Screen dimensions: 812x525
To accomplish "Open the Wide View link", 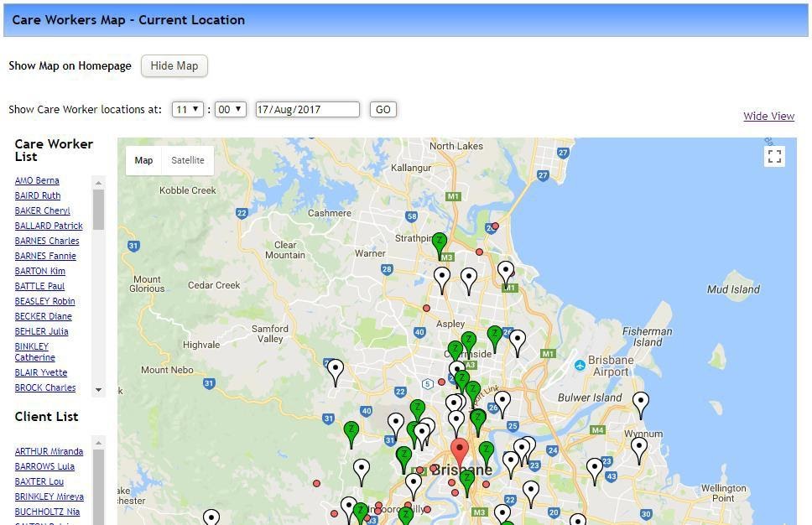I will tap(768, 116).
